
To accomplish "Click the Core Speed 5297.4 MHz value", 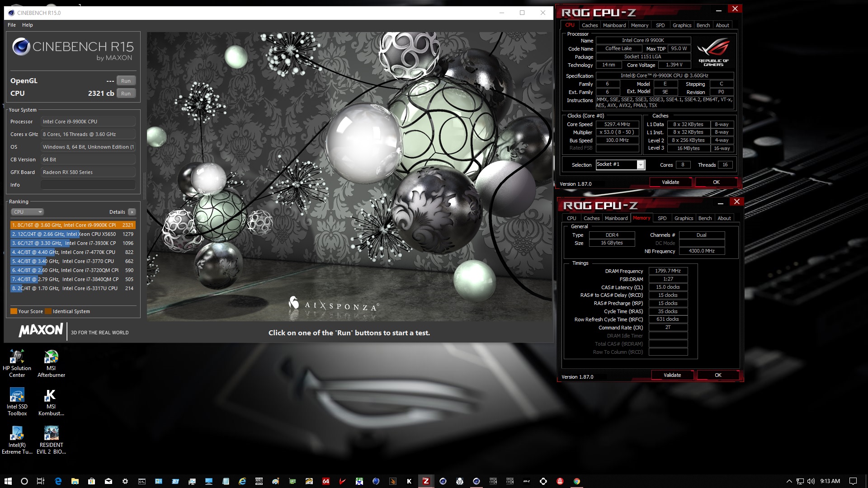I will [617, 124].
